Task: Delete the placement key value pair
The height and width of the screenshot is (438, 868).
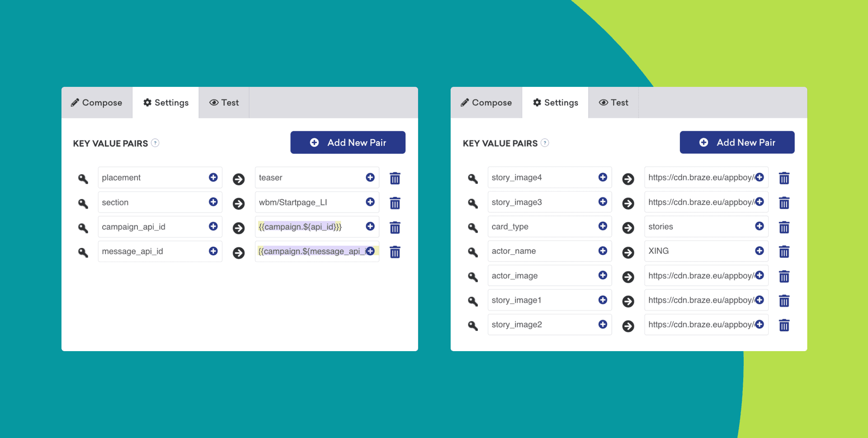Action: [x=395, y=178]
